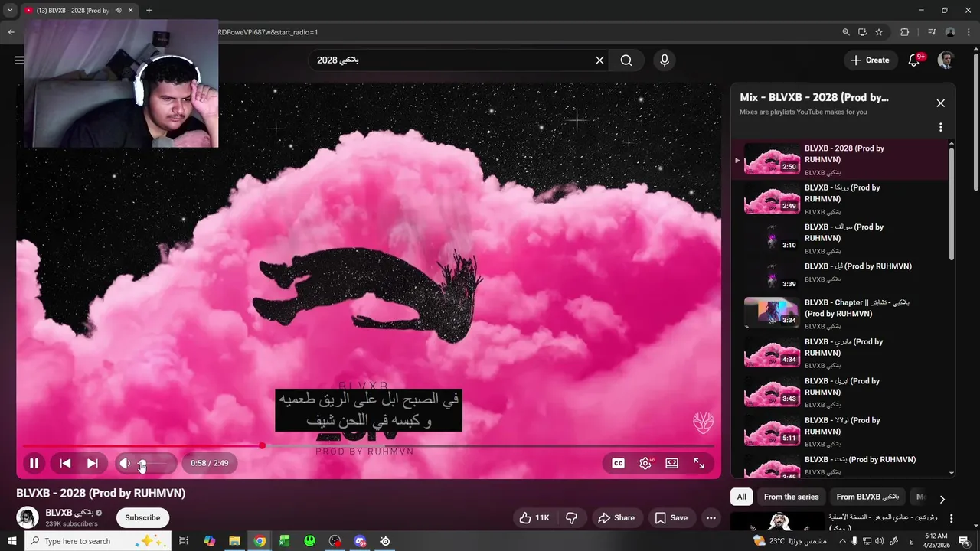
Task: Close the Mix playlist panel
Action: (941, 103)
